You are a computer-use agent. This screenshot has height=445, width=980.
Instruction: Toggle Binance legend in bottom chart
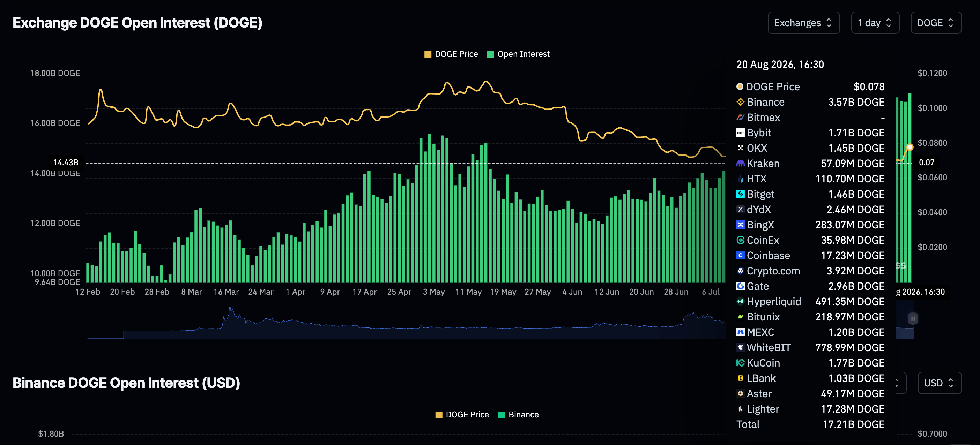(x=519, y=415)
